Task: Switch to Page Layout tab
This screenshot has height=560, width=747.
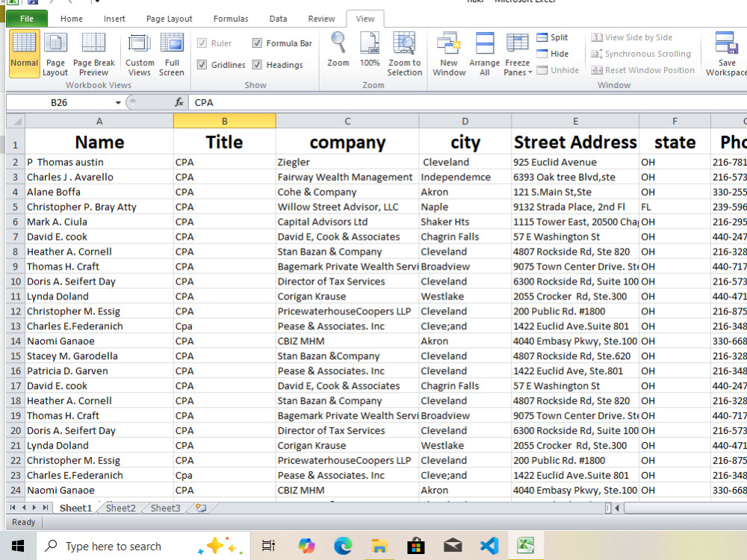Action: tap(169, 19)
